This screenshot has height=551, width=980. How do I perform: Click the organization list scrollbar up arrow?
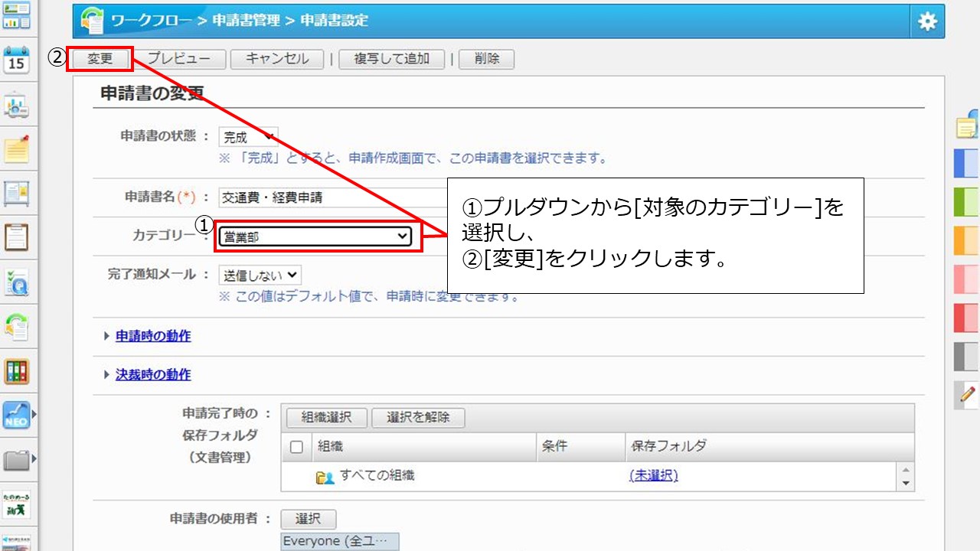point(906,470)
